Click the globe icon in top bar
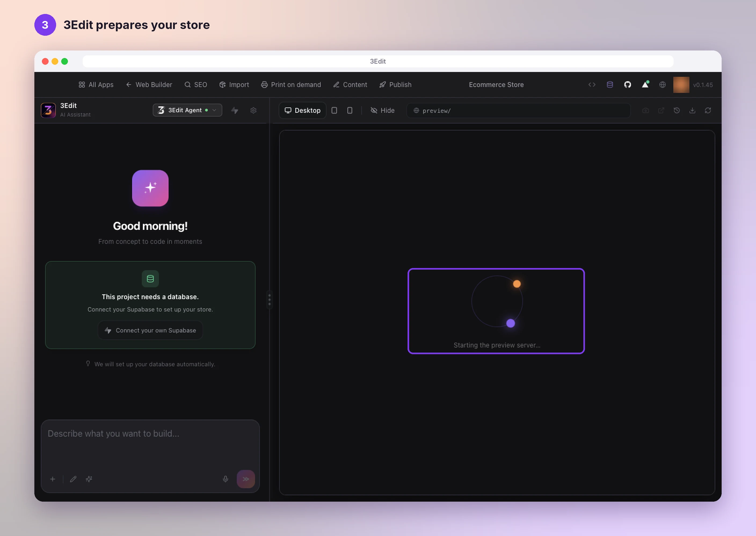 662,85
